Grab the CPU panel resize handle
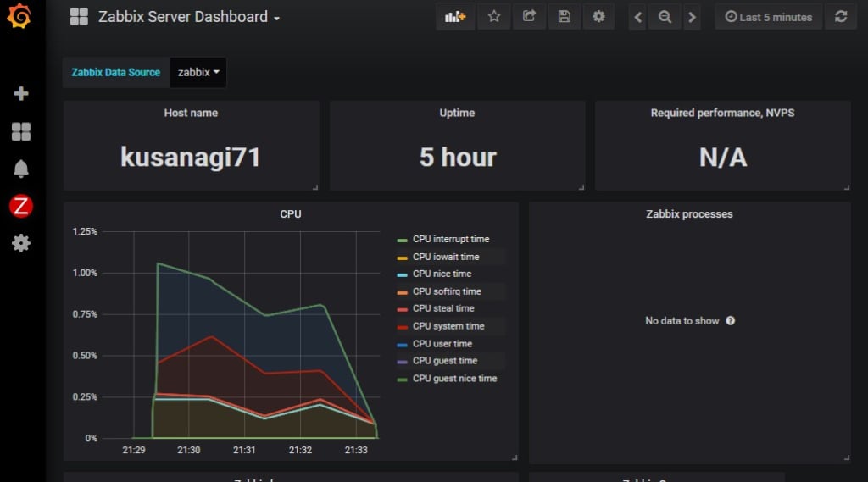 pyautogui.click(x=515, y=457)
